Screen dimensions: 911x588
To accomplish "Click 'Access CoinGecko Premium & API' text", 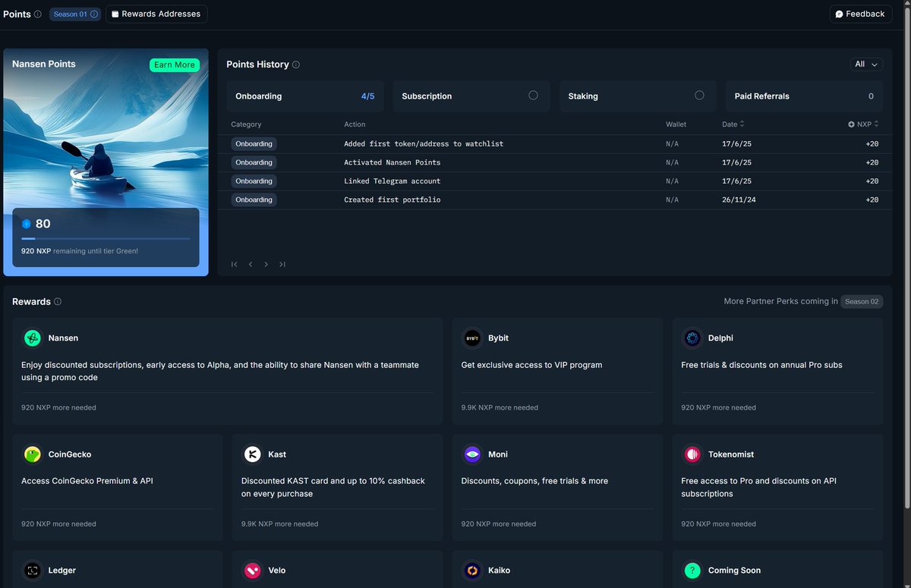I will coord(87,481).
